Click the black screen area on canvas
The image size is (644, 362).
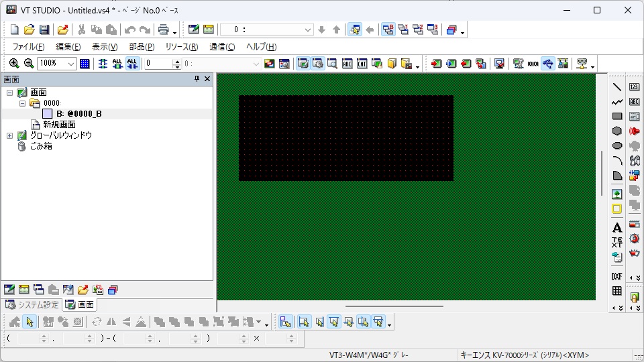coord(345,137)
